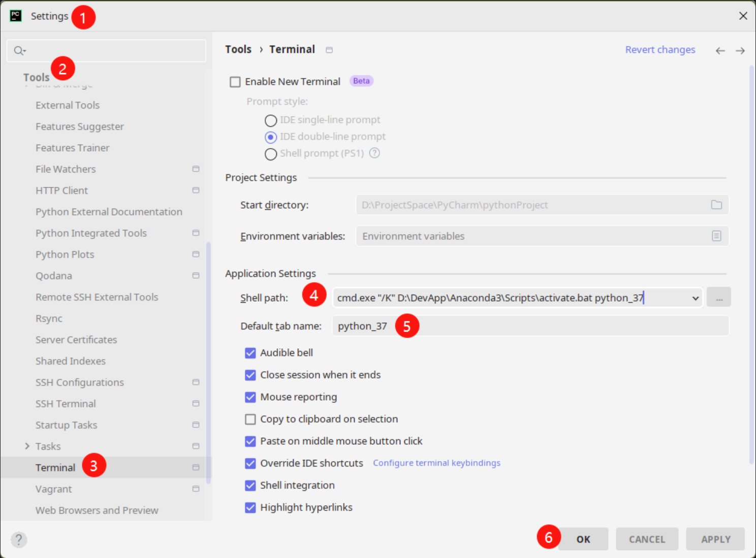The height and width of the screenshot is (558, 756).
Task: Click Revert changes link
Action: tap(660, 50)
